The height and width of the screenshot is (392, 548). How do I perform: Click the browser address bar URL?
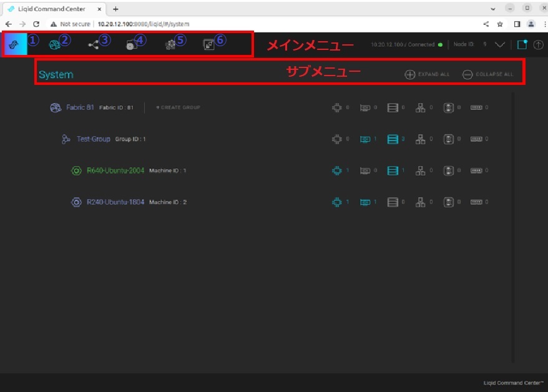click(144, 24)
